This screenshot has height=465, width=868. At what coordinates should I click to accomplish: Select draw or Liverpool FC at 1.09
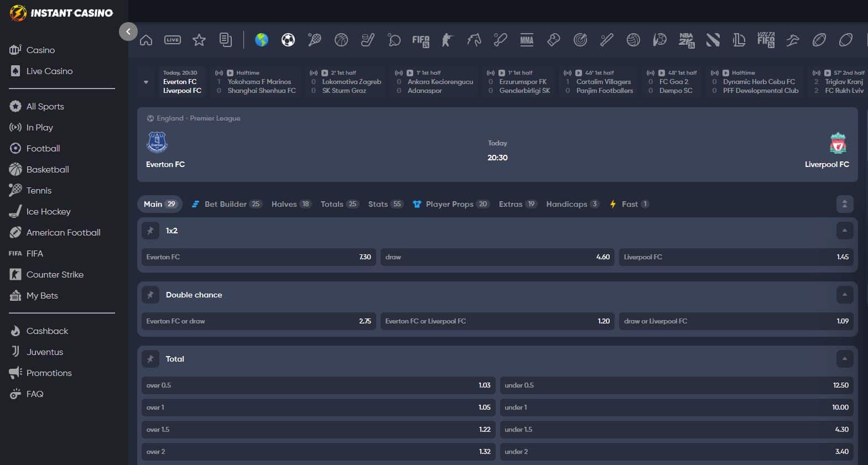(x=736, y=321)
